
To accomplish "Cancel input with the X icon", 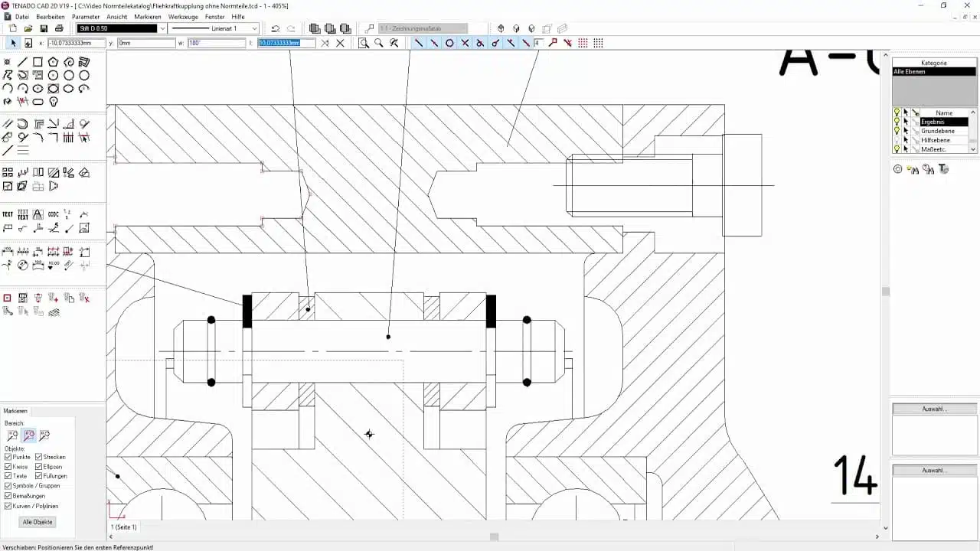I will click(x=340, y=43).
